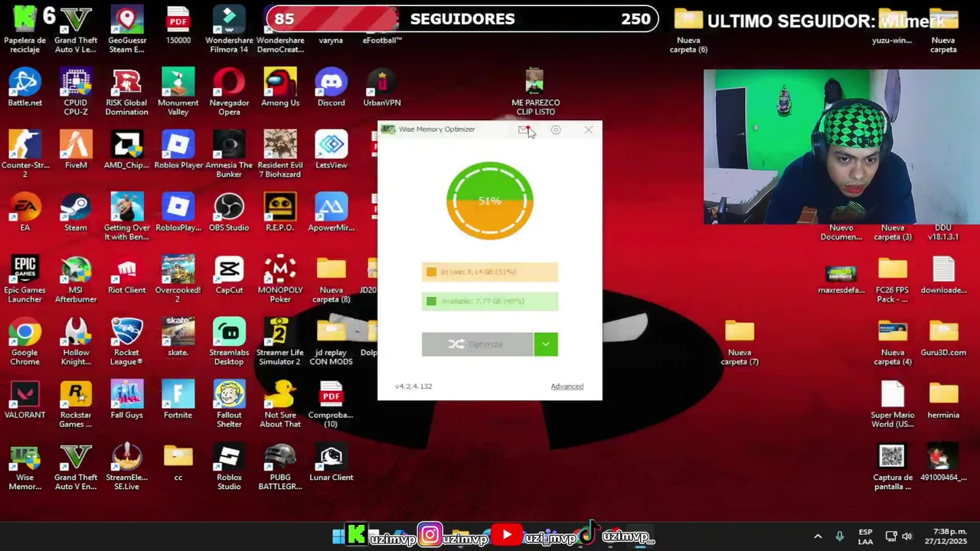Open Roblox Studio shortcut
The width and height of the screenshot is (980, 551).
(x=229, y=467)
